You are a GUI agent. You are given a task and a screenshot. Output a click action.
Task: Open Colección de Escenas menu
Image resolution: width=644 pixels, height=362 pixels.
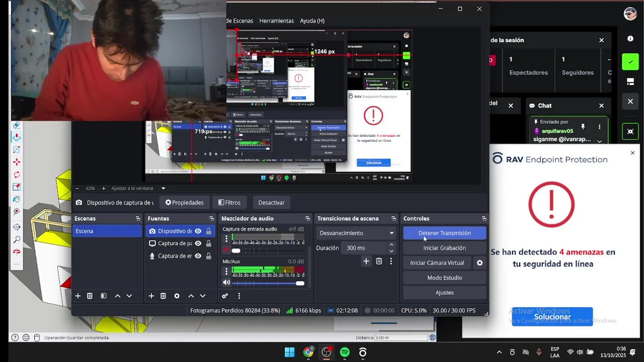[240, 21]
